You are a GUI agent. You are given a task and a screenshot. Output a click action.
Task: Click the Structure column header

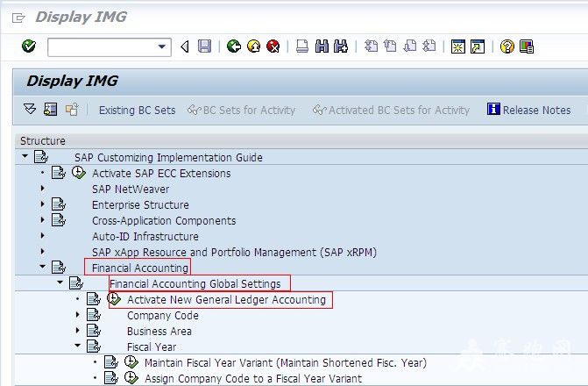[x=43, y=141]
